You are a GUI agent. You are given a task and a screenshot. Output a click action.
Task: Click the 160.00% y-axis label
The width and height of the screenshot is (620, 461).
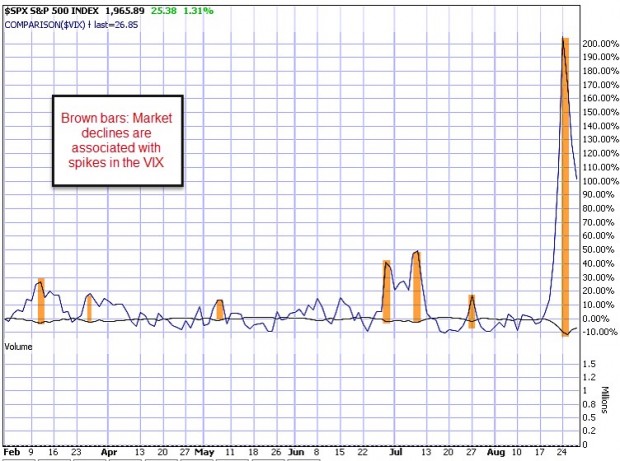pyautogui.click(x=601, y=98)
